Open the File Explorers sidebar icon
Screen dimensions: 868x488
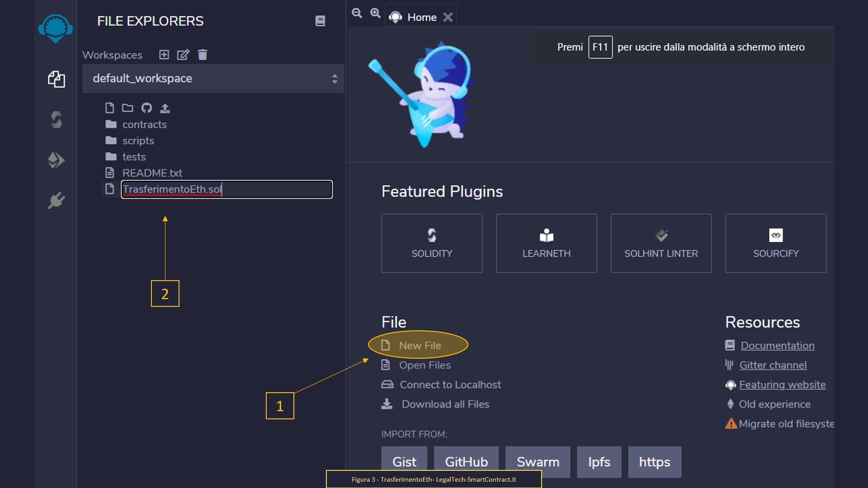57,79
